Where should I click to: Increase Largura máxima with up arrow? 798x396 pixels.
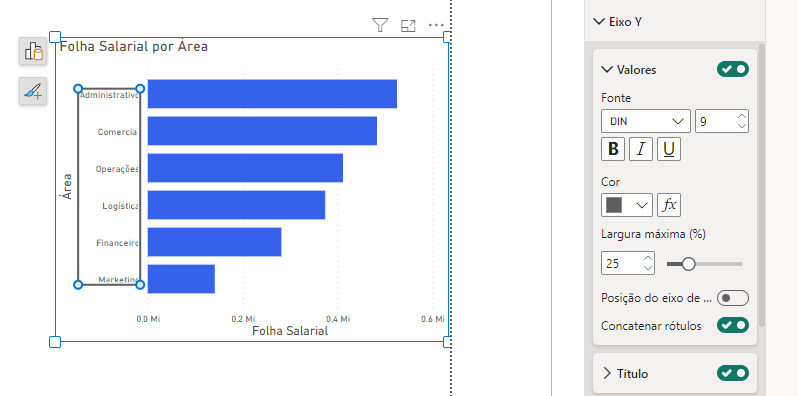click(x=648, y=258)
